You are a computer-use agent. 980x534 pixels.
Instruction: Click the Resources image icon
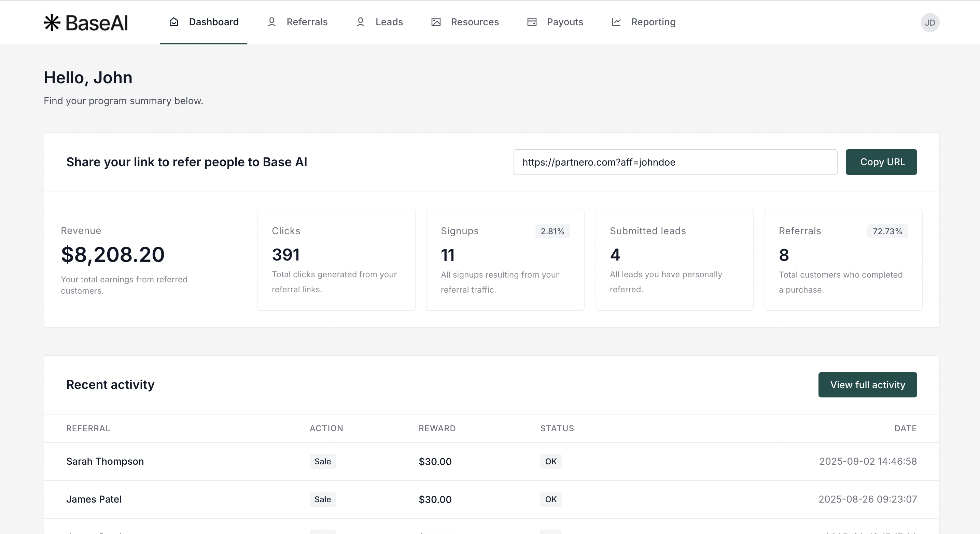point(436,22)
